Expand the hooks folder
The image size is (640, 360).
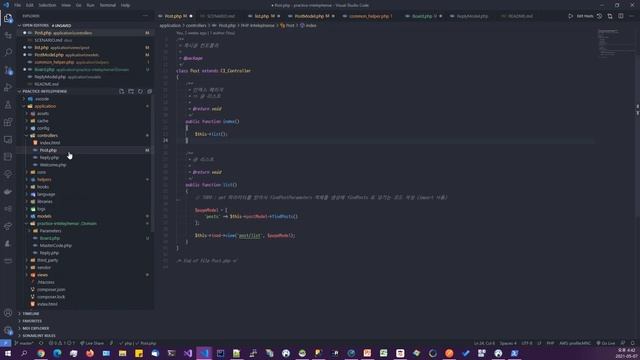[x=42, y=187]
